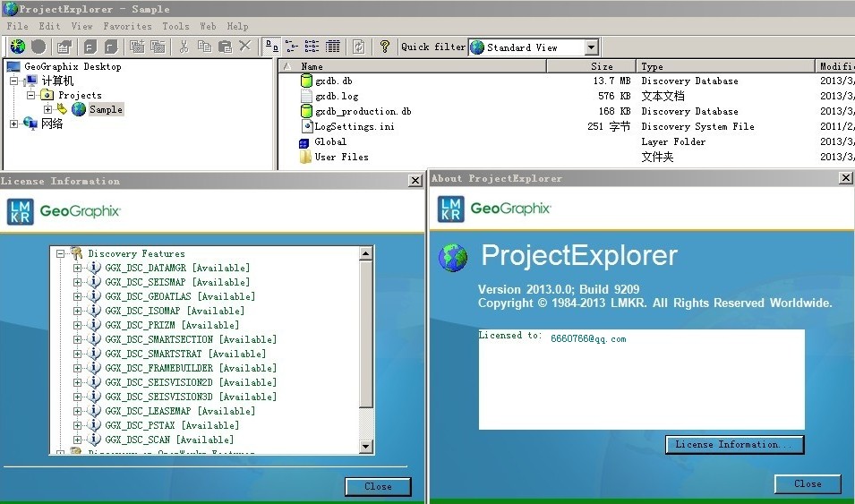Sort files by Type column header
This screenshot has height=504, width=855.
[725, 66]
